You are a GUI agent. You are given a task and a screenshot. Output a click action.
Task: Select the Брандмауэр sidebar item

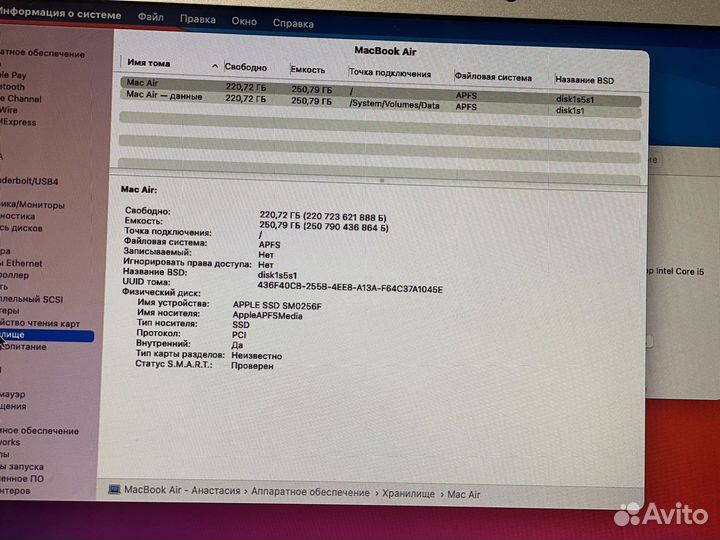pyautogui.click(x=13, y=394)
